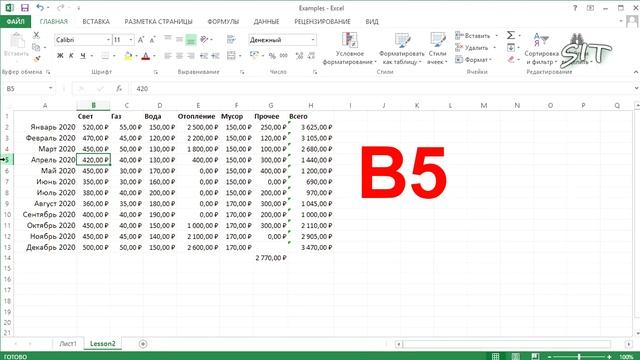640x360 pixels.
Task: Switch to Page Break Preview
Action: pos(535,356)
